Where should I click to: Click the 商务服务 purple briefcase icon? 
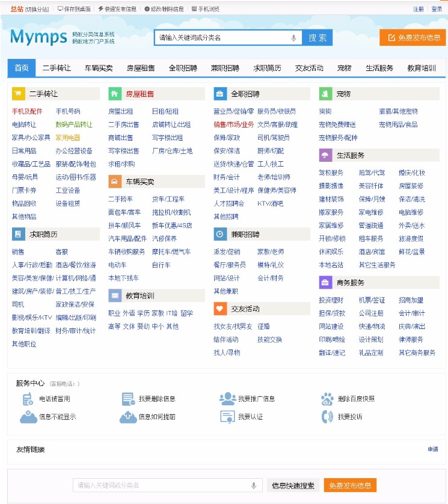325,283
